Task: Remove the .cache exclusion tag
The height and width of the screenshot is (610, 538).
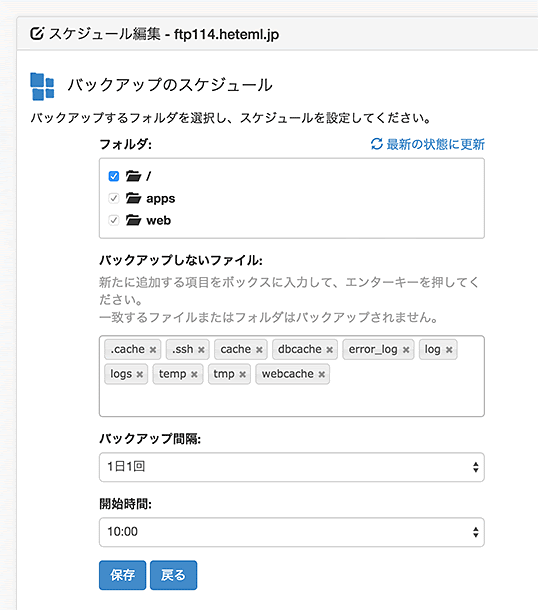Action: [153, 350]
